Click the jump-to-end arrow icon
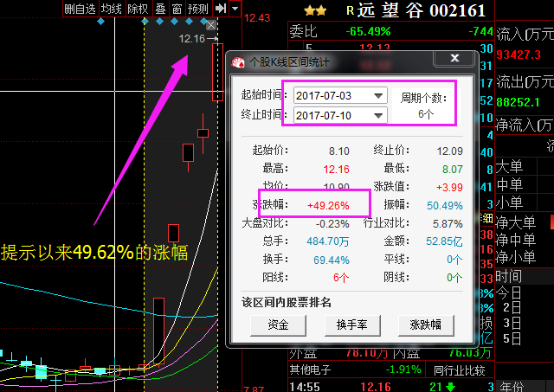 coord(221,9)
